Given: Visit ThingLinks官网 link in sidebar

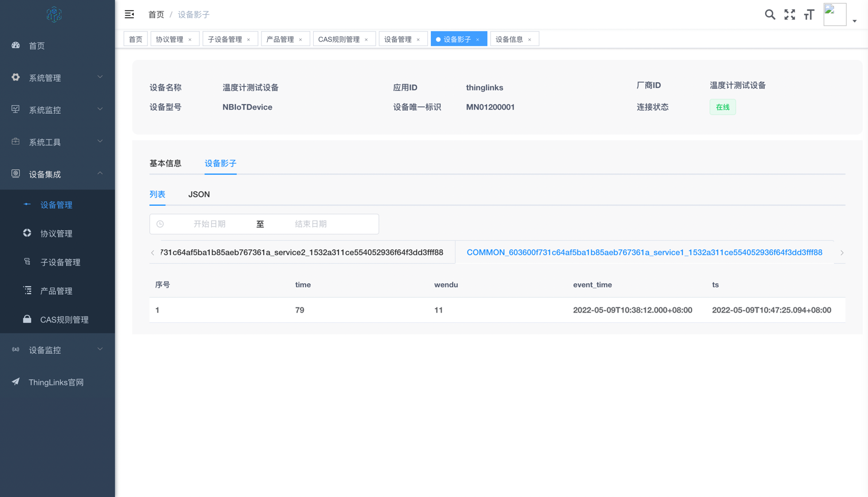Looking at the screenshot, I should click(x=57, y=382).
